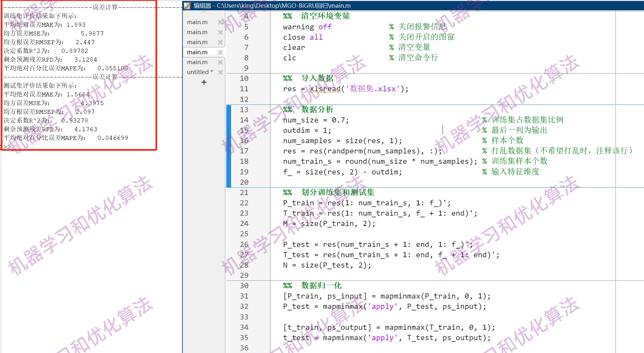Click the underlined xlsread function name

coord(325,89)
